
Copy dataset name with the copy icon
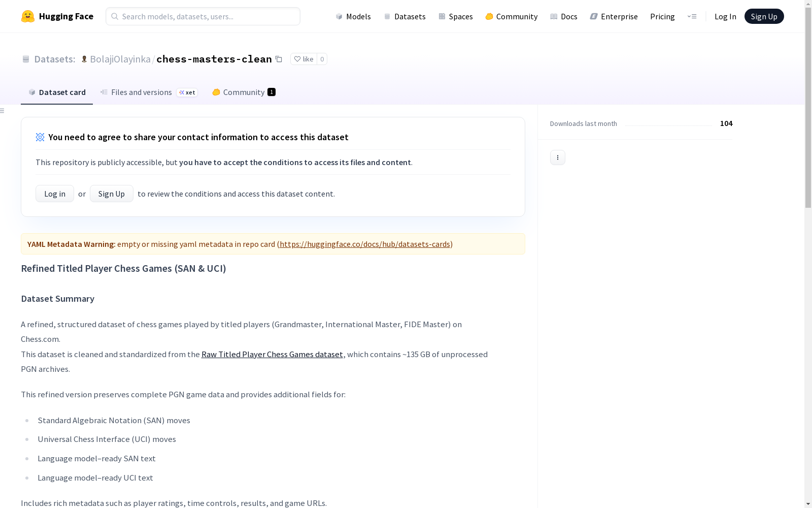pyautogui.click(x=279, y=59)
